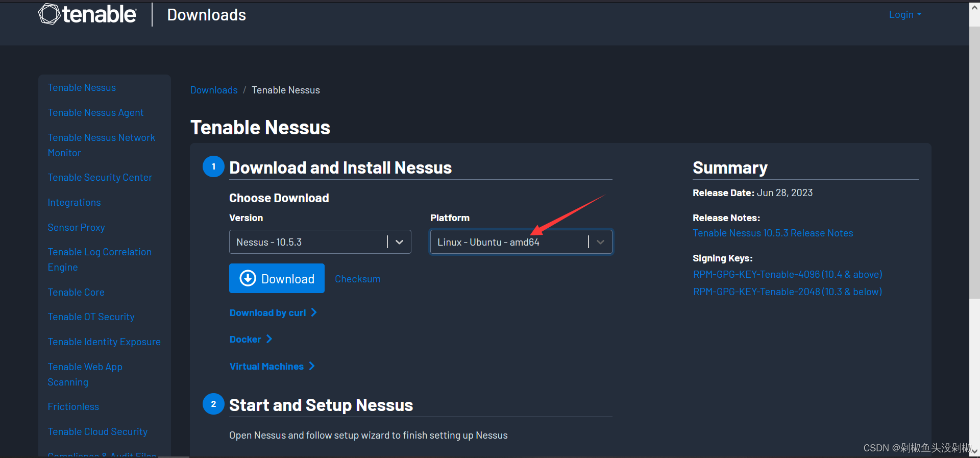980x458 pixels.
Task: Open Tenable Web App Scanning sidebar link
Action: point(85,374)
